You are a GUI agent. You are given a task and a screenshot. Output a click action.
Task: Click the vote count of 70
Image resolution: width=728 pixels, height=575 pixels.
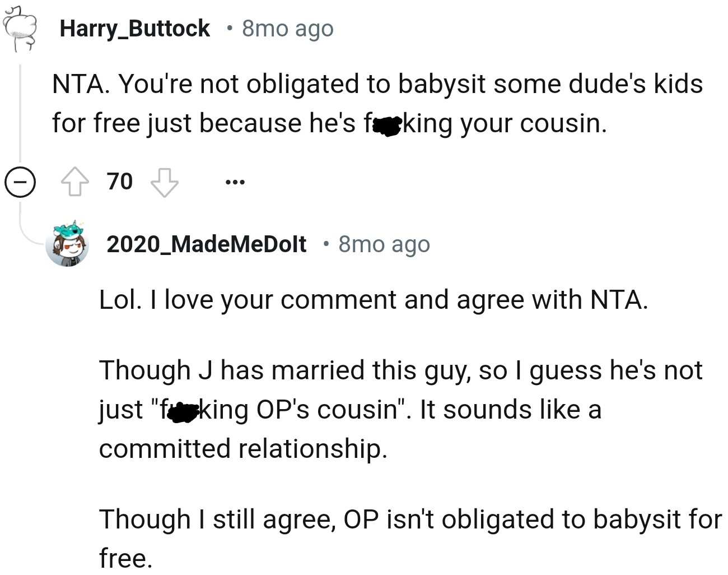coord(120,182)
